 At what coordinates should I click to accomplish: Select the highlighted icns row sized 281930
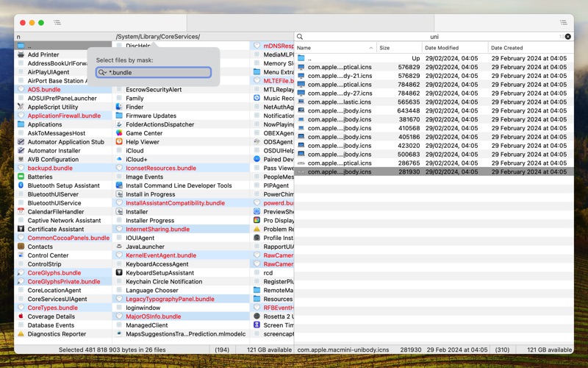click(x=434, y=171)
